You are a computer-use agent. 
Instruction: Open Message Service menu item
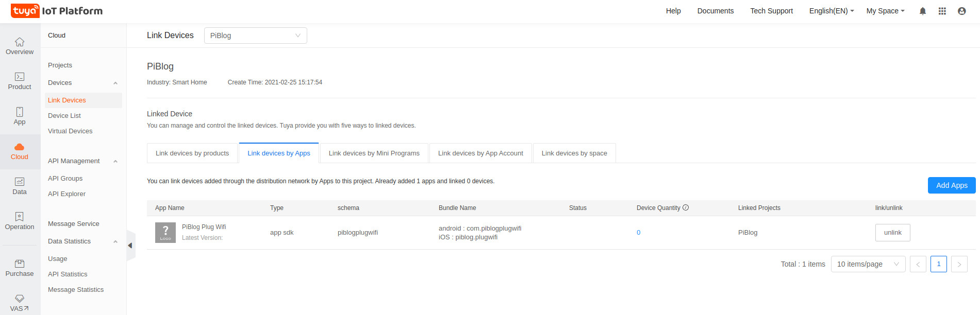[x=73, y=224]
